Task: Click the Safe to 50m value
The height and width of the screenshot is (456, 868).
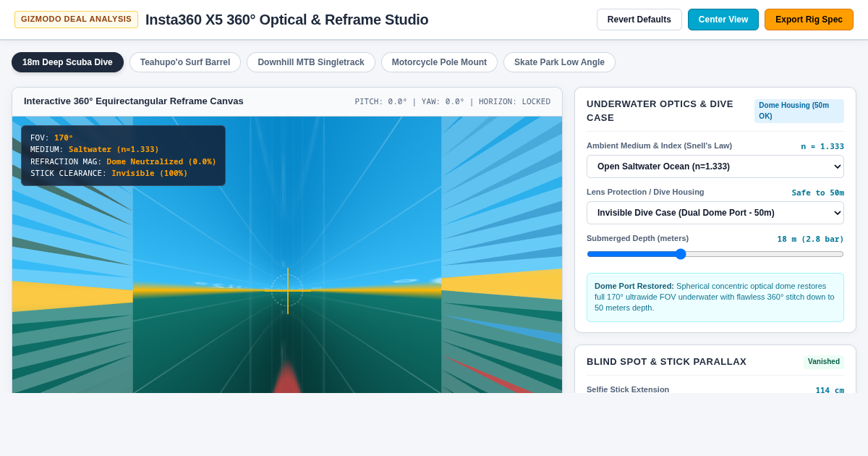Action: 818,193
